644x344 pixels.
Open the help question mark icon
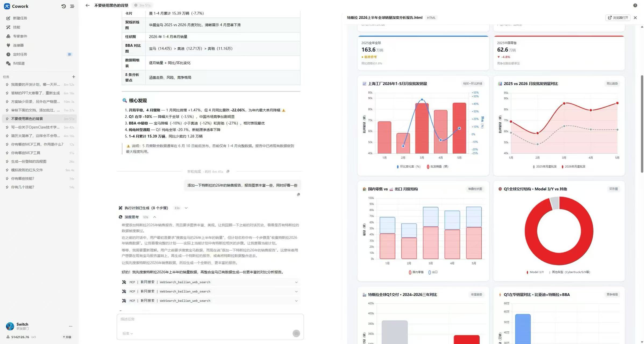tap(635, 5)
